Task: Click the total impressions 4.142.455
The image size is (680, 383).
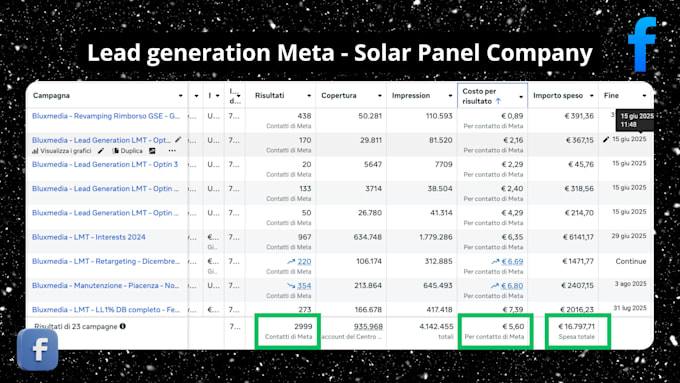Action: coord(436,327)
